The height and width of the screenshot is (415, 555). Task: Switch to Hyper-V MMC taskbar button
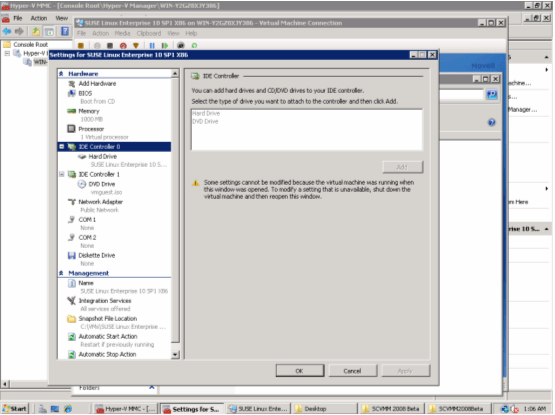click(126, 409)
